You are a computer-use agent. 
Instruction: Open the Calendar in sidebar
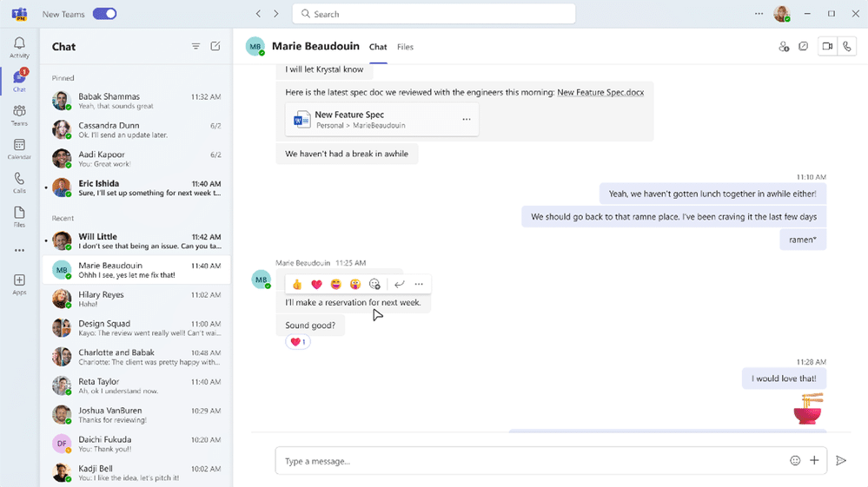pos(19,148)
